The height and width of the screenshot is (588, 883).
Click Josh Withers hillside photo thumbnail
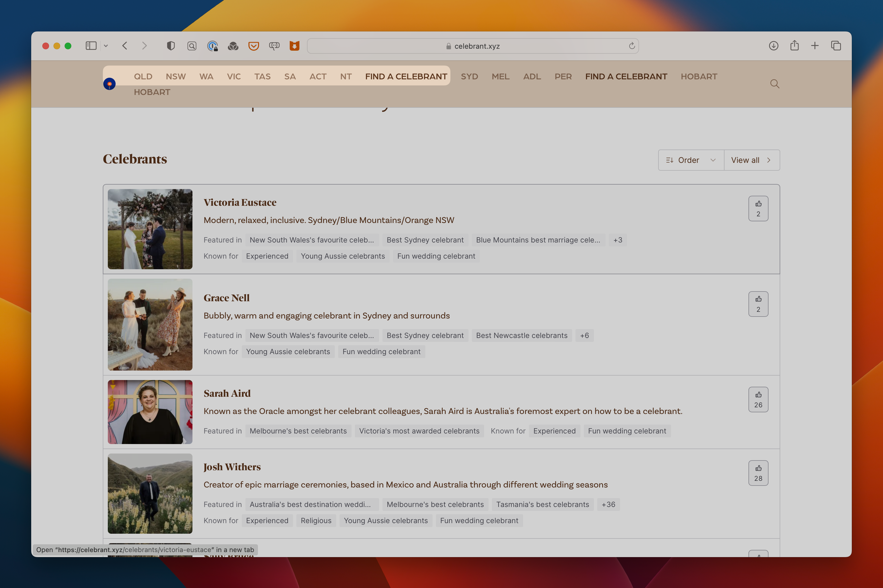coord(150,494)
